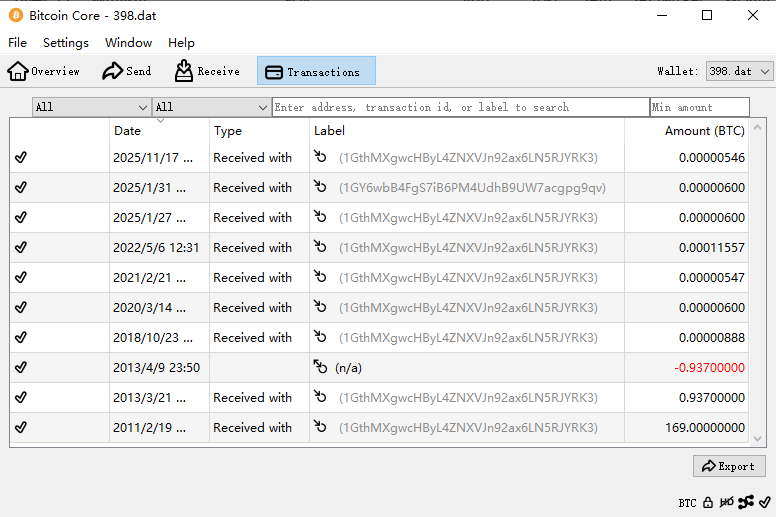Open the Send coins tab
Viewport: 776px width, 517px height.
(127, 71)
